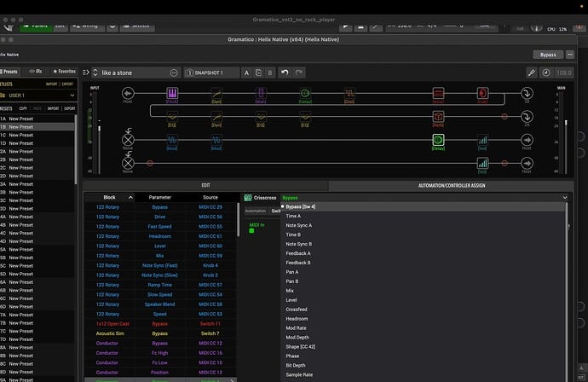588x382 pixels.
Task: Select the Wah block on the top path
Action: click(261, 93)
